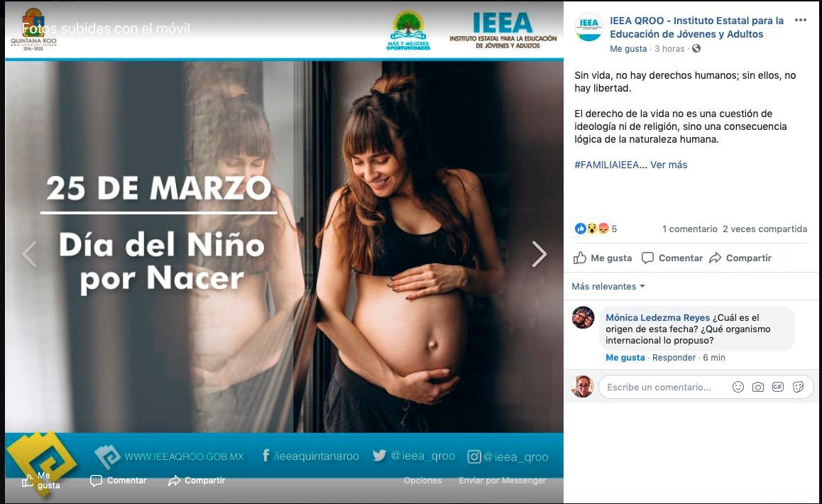Expand the Más relevantes sort dropdown
This screenshot has width=822, height=504.
tap(608, 286)
